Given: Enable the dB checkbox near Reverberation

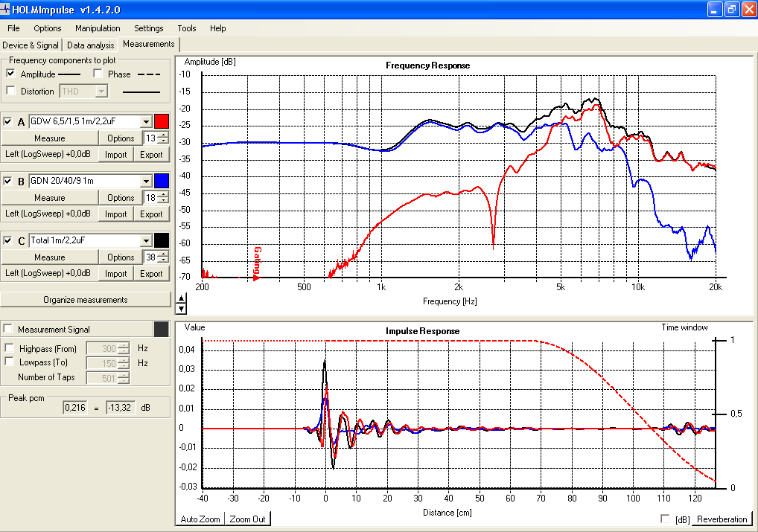Looking at the screenshot, I should coord(665,519).
